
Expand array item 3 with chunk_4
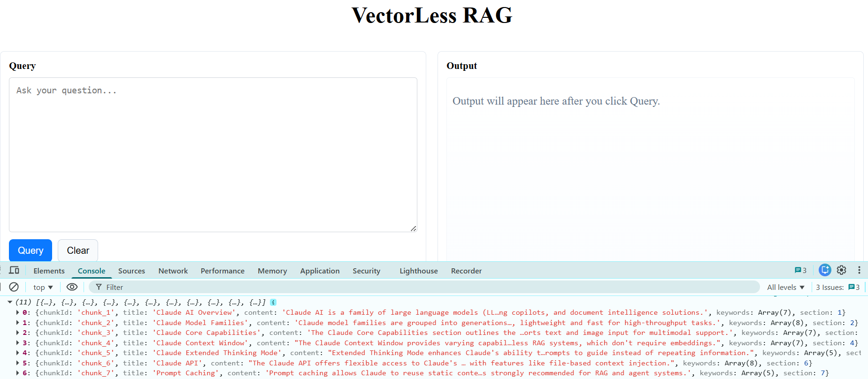coord(18,343)
